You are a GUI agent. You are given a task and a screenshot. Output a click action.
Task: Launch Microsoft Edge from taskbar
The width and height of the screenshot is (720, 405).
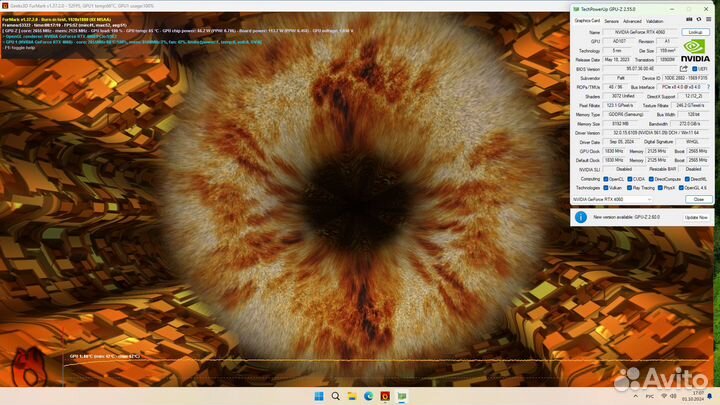pyautogui.click(x=369, y=396)
